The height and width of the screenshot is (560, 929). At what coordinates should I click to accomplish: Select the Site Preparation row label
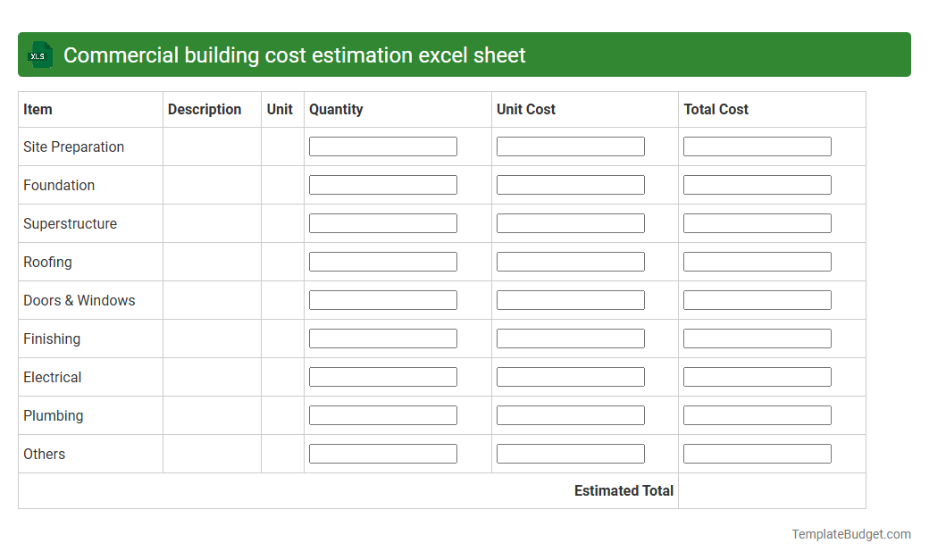pyautogui.click(x=73, y=146)
